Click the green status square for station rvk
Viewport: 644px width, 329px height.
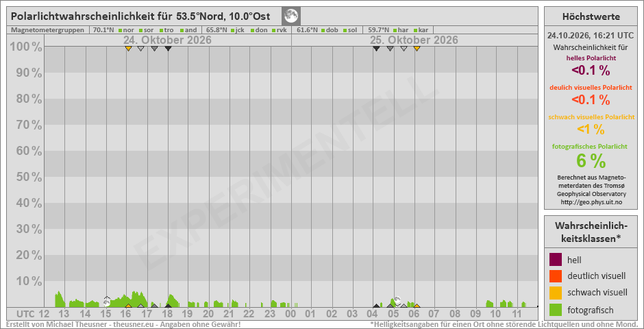click(x=273, y=30)
